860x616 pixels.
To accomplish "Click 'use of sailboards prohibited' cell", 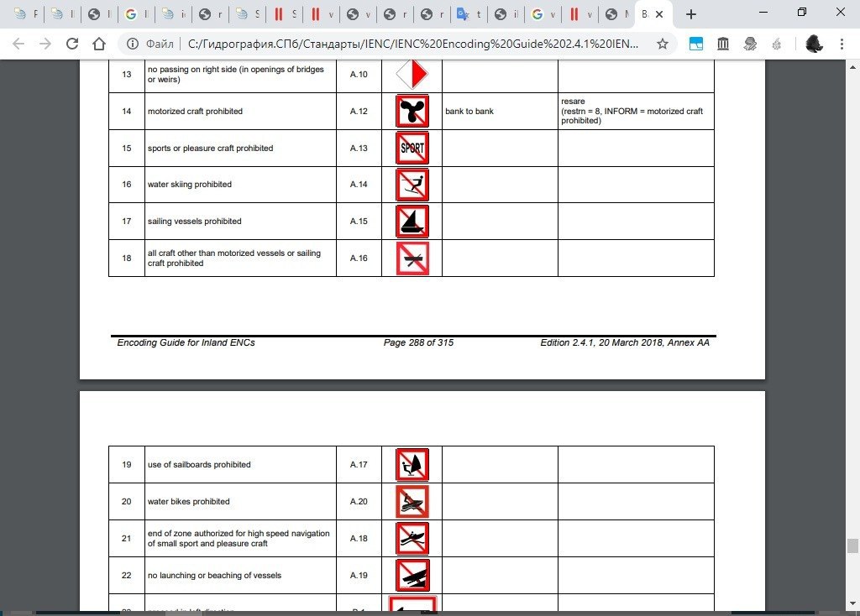I will click(240, 465).
